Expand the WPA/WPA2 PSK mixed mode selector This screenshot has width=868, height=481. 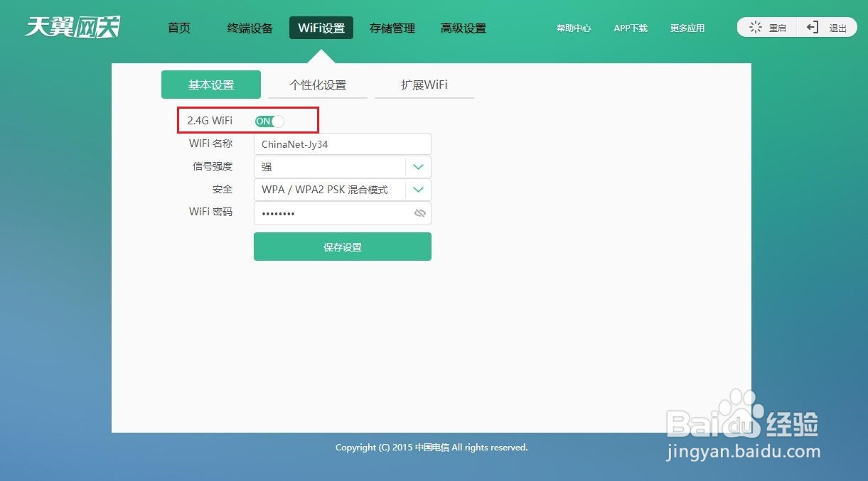coord(419,189)
